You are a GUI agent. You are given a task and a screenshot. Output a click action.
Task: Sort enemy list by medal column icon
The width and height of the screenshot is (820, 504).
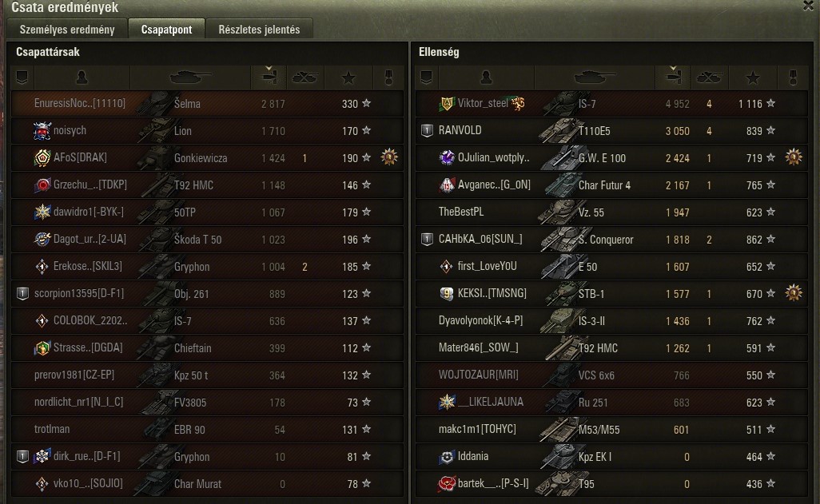click(793, 78)
